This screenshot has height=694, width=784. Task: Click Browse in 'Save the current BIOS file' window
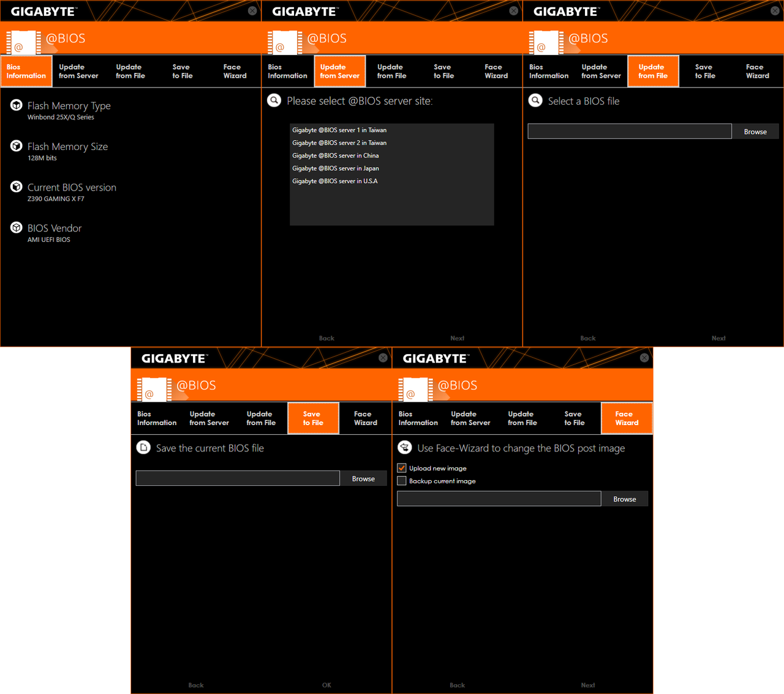coord(363,478)
